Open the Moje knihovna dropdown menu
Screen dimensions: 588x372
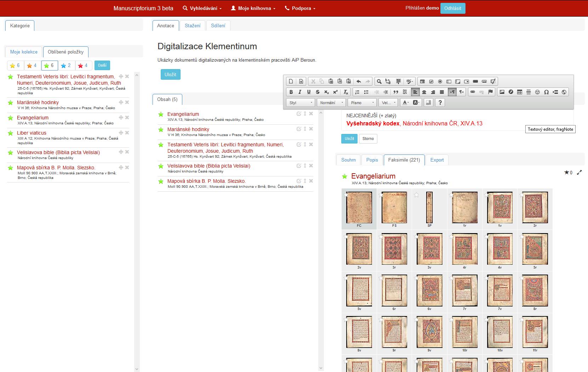253,8
